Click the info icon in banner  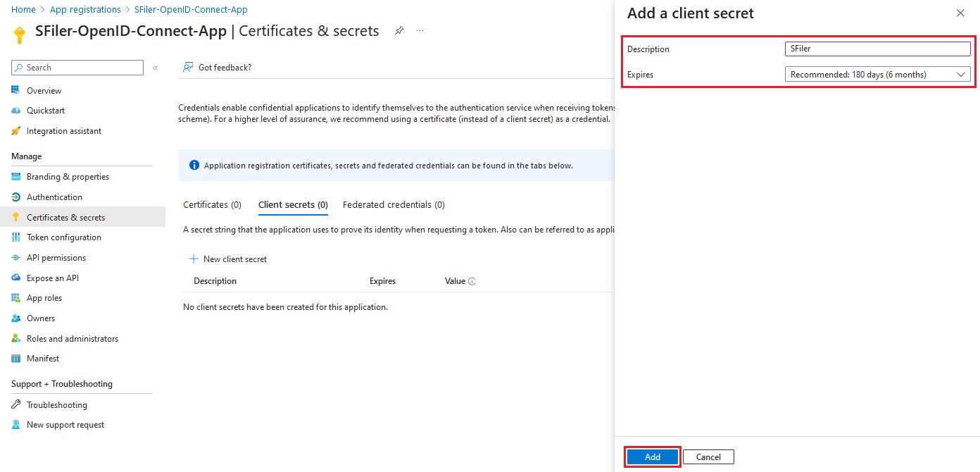[194, 166]
